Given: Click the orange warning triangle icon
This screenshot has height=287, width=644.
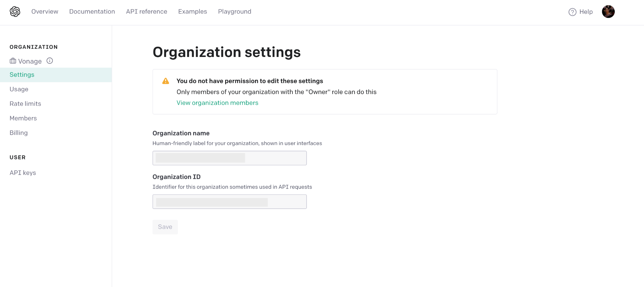Looking at the screenshot, I should pos(165,81).
